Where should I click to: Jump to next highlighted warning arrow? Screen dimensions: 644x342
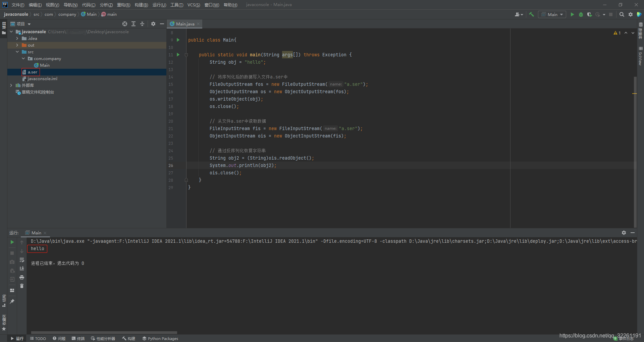(633, 33)
